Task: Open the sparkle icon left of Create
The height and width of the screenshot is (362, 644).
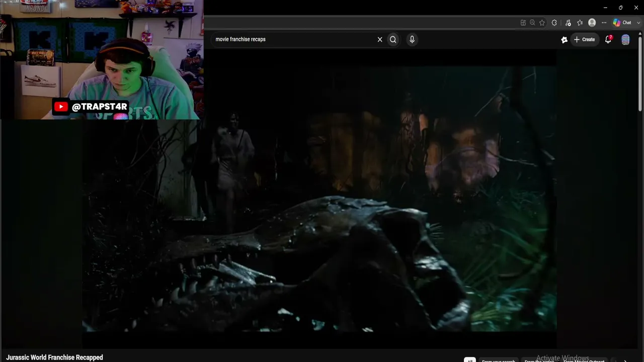Action: click(565, 39)
